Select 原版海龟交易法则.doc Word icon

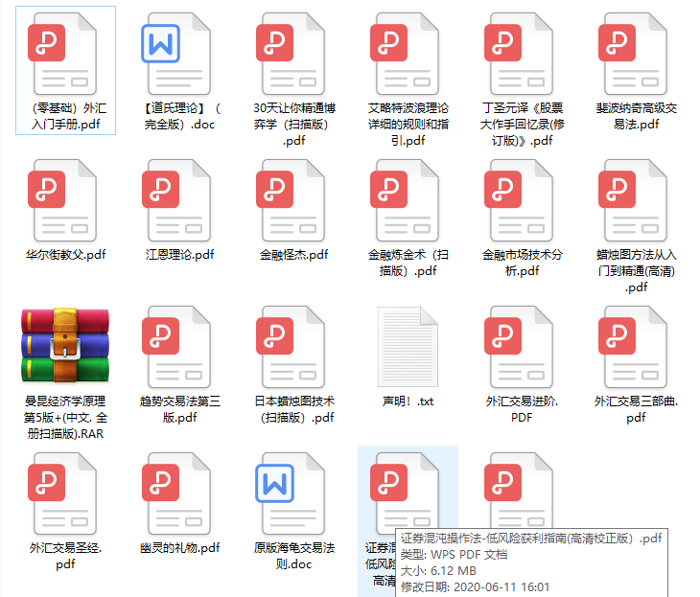(x=291, y=494)
